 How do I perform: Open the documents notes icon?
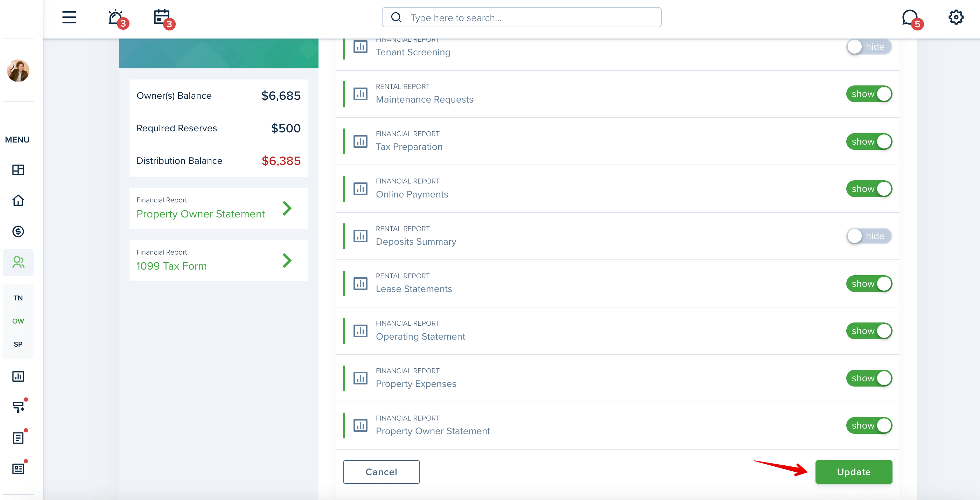point(18,438)
